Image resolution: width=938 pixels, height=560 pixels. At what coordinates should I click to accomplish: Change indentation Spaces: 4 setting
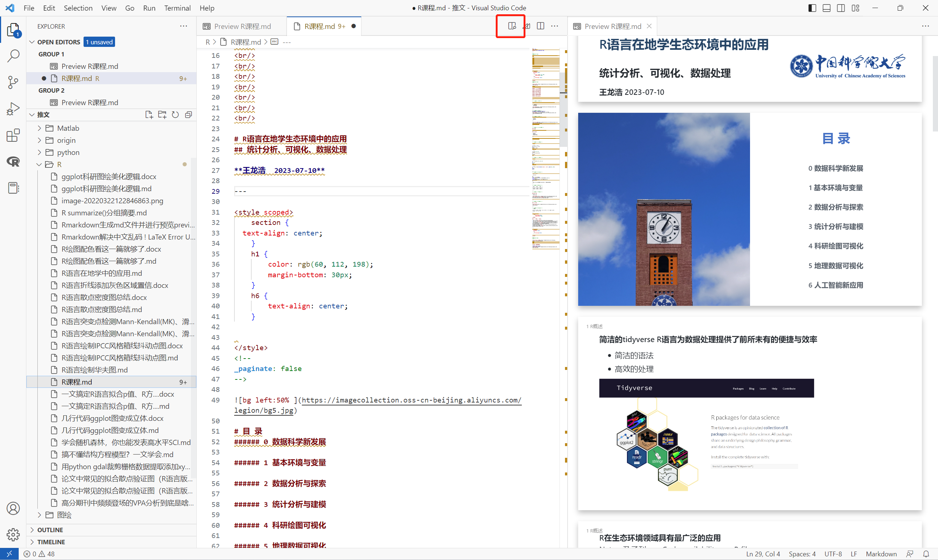802,554
